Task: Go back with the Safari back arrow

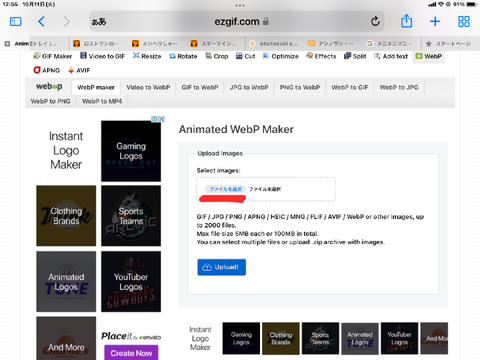Action: pos(41,22)
